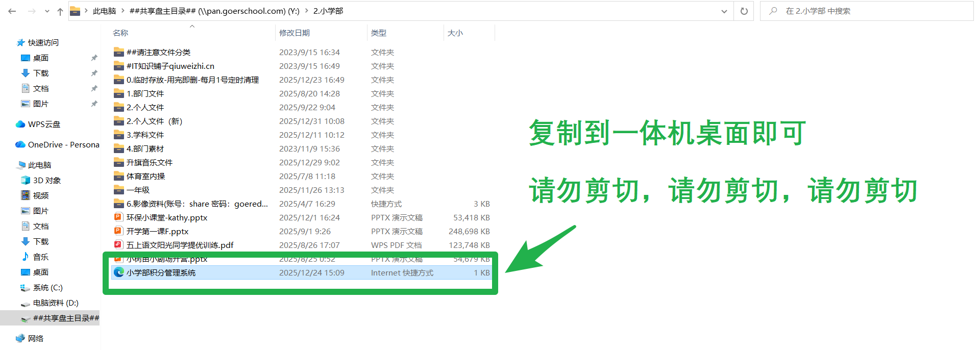Sort by 类型 column header

point(379,33)
